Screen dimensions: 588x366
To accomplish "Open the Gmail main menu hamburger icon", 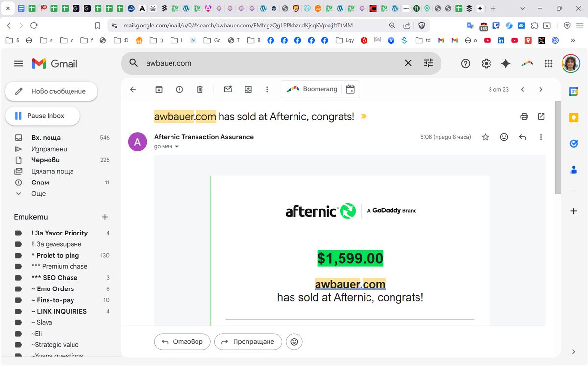I will [x=19, y=63].
